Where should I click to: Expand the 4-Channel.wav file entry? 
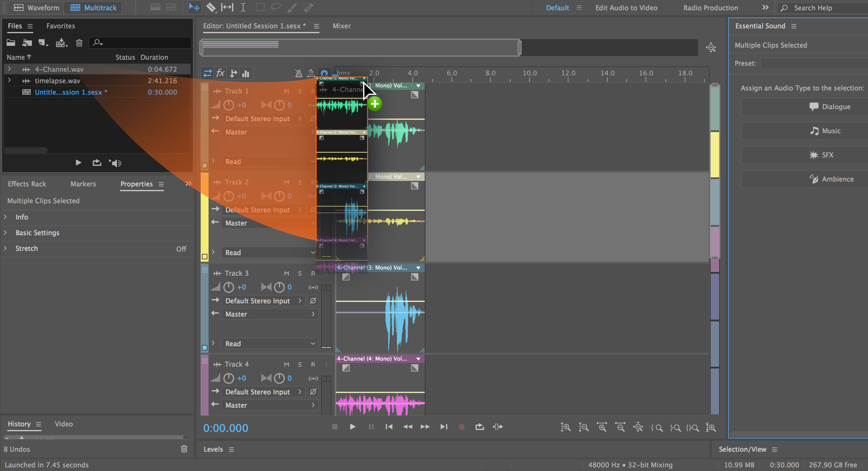[9, 69]
